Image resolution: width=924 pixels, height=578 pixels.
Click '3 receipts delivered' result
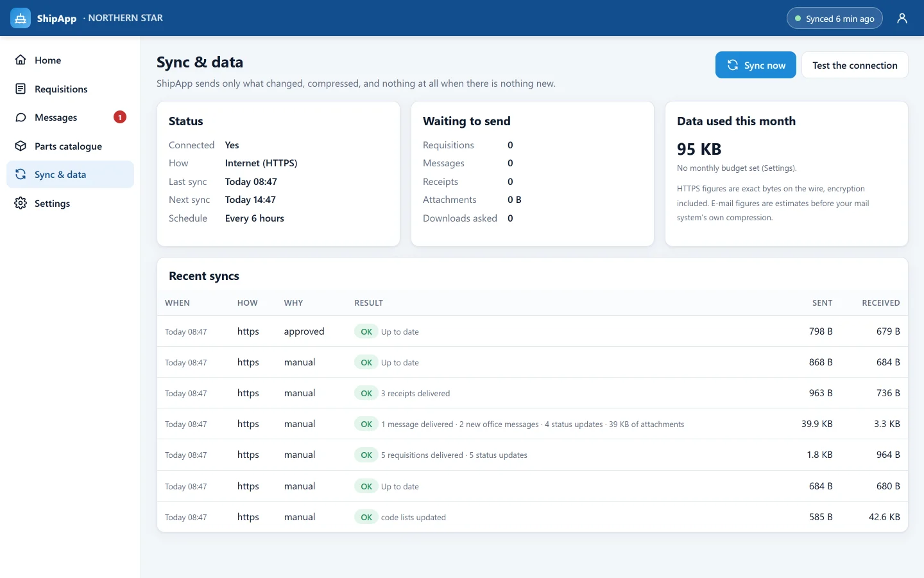tap(415, 393)
